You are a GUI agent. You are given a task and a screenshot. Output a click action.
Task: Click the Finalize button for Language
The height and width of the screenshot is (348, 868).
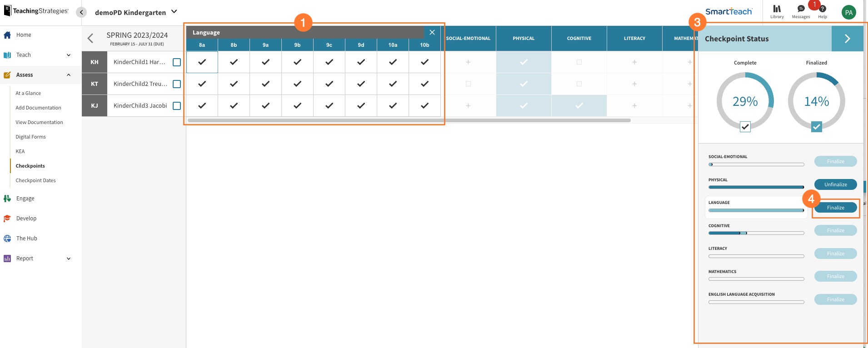coord(835,208)
